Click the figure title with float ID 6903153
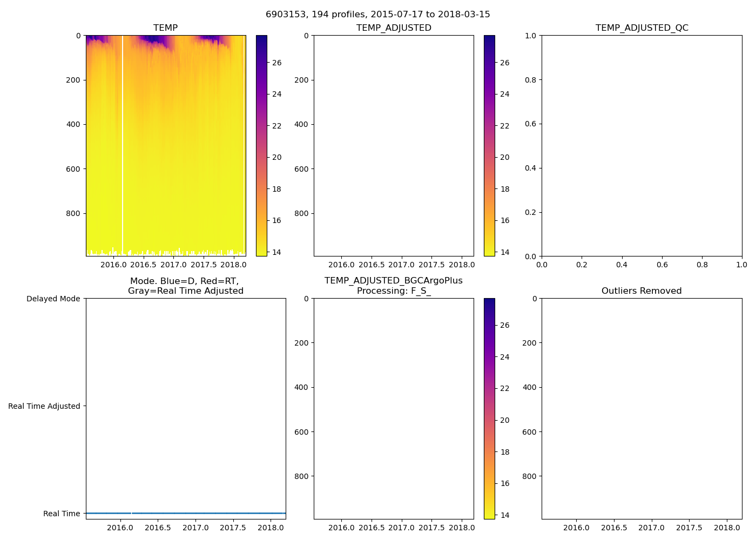This screenshot has width=756, height=540. [x=377, y=15]
